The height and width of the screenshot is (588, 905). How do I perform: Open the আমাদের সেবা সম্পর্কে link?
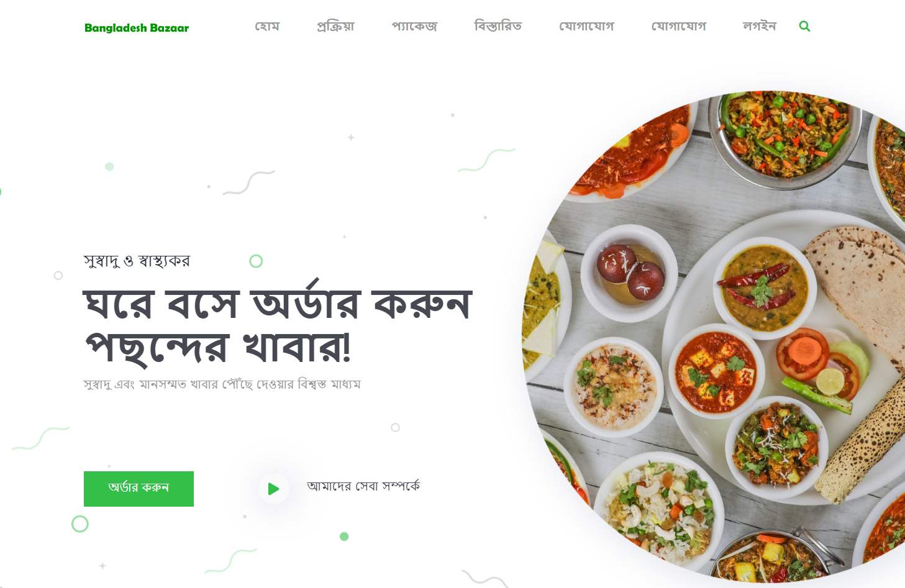click(363, 486)
